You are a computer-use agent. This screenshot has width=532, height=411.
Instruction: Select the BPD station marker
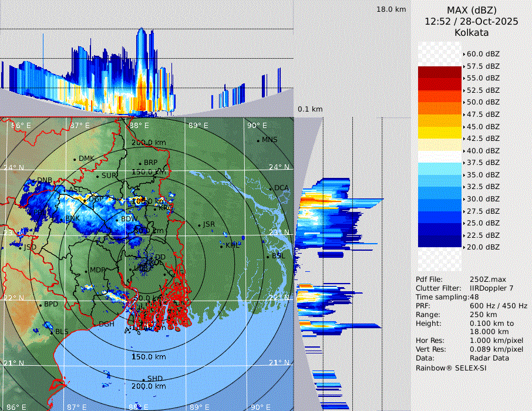[x=41, y=305]
